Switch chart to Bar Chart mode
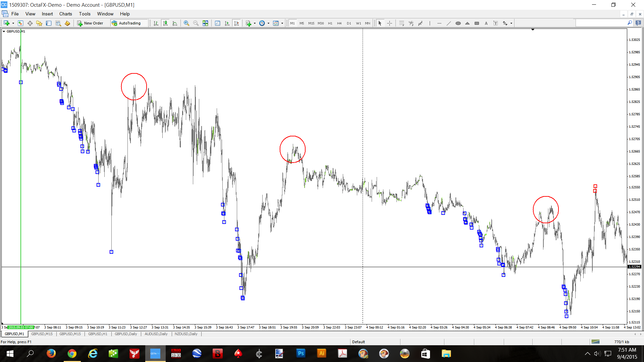Viewport: 644px width, 362px height. click(156, 23)
